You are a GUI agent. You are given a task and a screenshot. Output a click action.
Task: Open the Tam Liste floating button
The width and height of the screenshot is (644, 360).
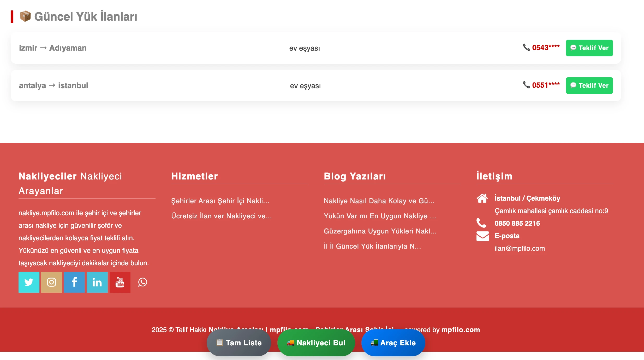pos(239,343)
